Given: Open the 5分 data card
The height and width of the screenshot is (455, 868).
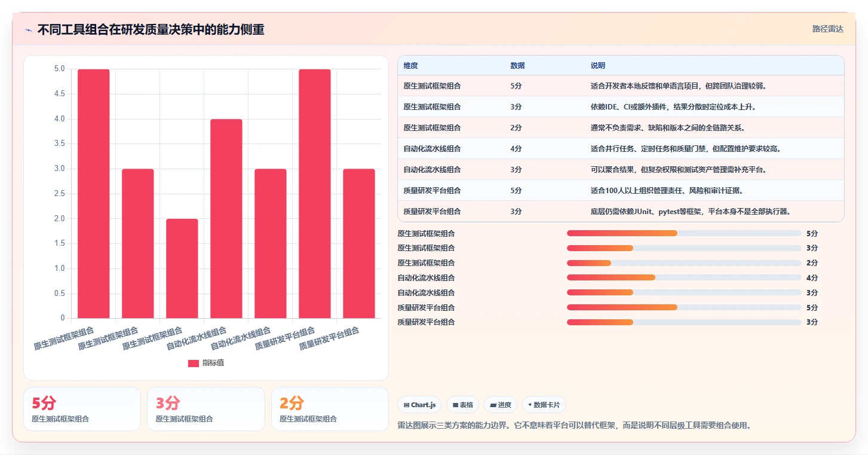Looking at the screenshot, I should pos(82,409).
